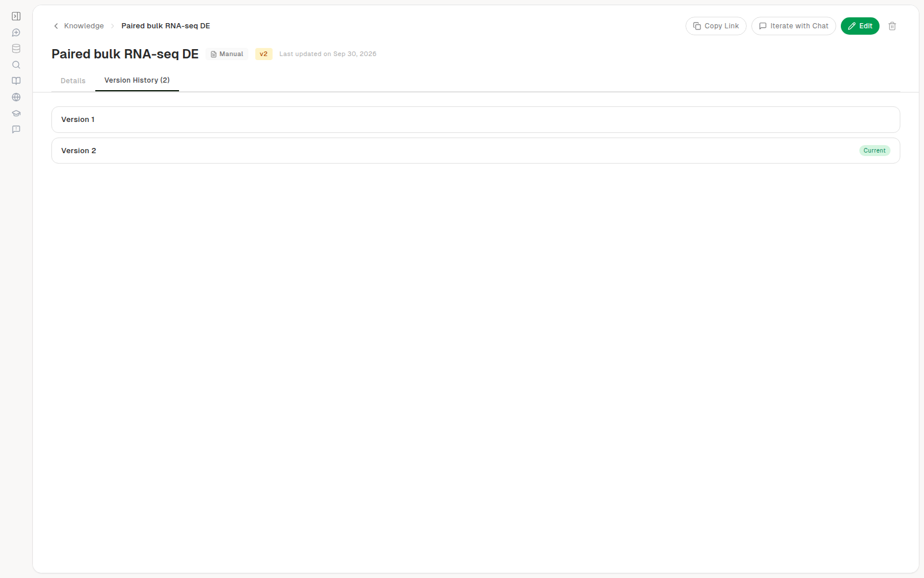The image size is (924, 578).
Task: Open search from the sidebar
Action: pyautogui.click(x=16, y=65)
